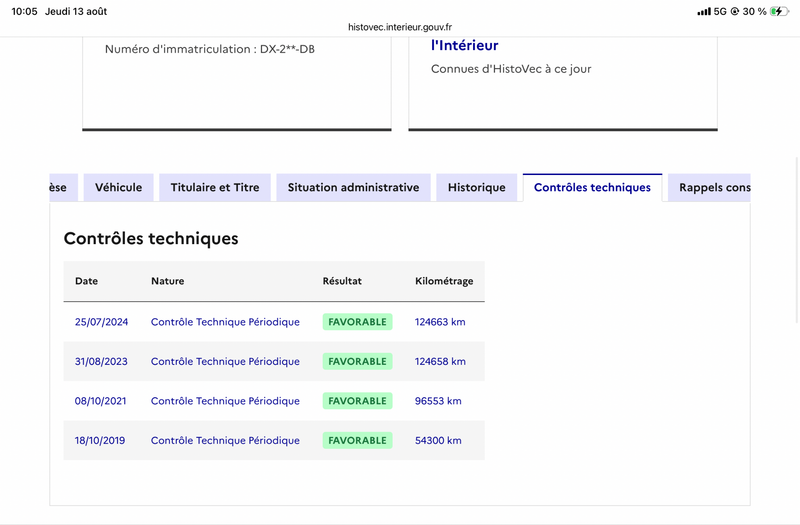The width and height of the screenshot is (800, 525).
Task: Open the Situation administrative tab
Action: [x=353, y=187]
